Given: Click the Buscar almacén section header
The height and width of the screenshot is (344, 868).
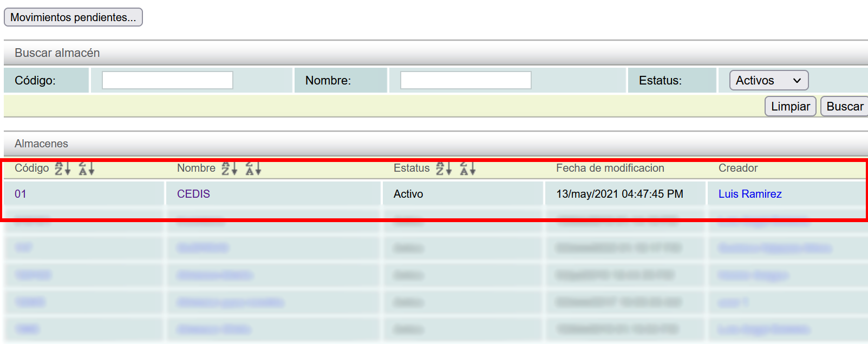Looking at the screenshot, I should click(57, 53).
